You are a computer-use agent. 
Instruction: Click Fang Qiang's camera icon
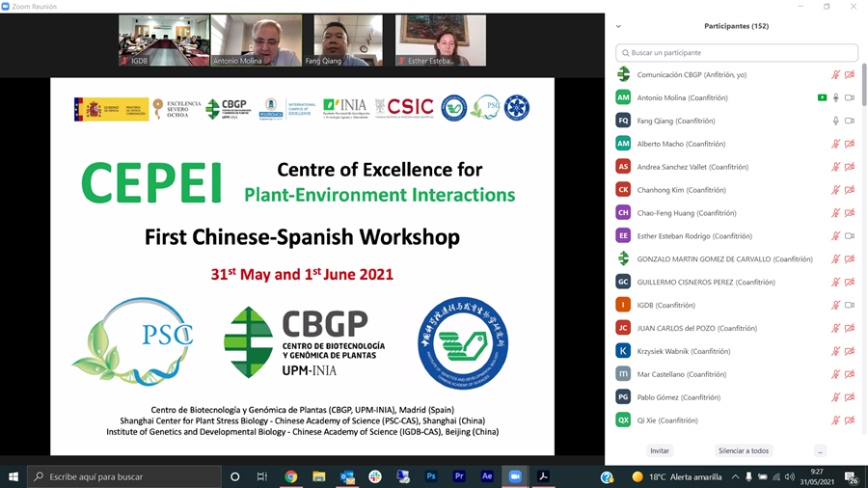point(850,121)
